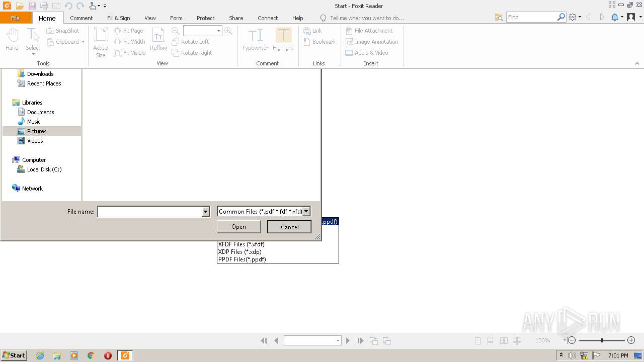Viewport: 644px width, 362px height.
Task: Switch to the Protect tab
Action: 205,18
